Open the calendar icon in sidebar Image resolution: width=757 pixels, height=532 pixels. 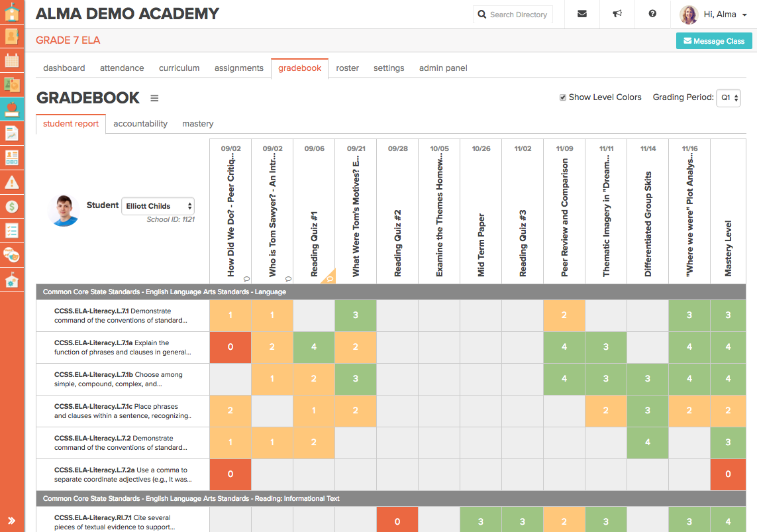pyautogui.click(x=12, y=60)
